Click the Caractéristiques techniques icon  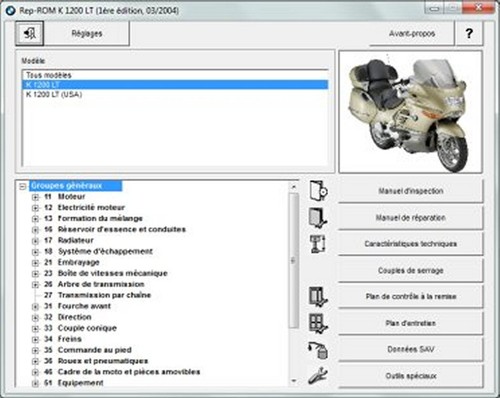[x=318, y=244]
